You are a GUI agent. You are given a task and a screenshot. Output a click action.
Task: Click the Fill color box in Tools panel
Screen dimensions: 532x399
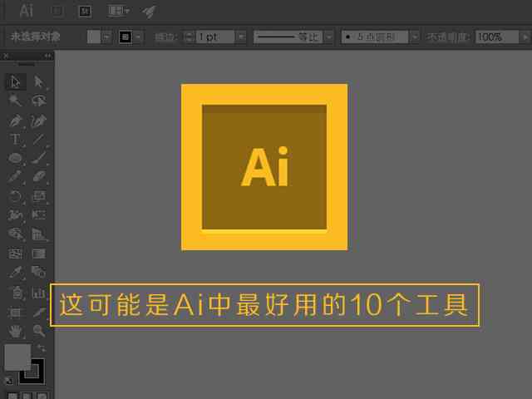click(17, 357)
